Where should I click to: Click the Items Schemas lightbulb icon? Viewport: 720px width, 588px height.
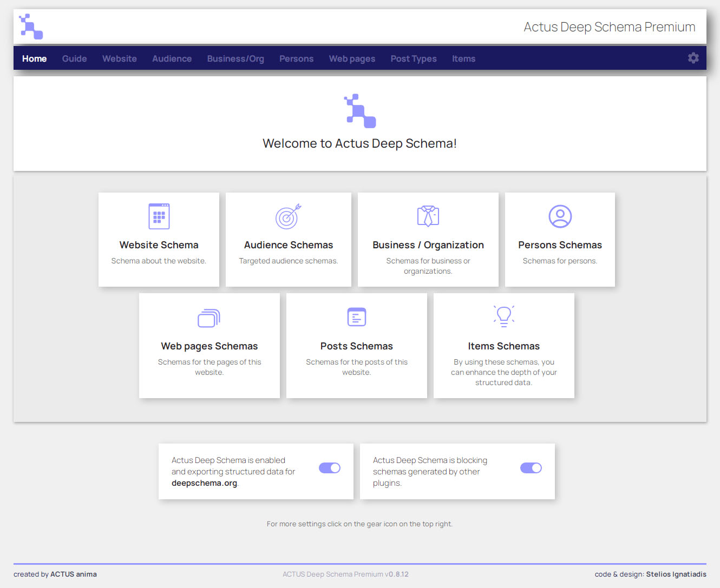(503, 316)
